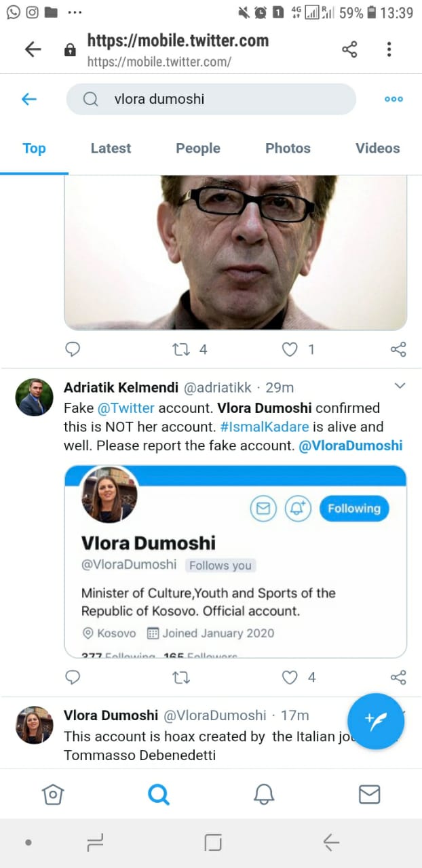This screenshot has width=422, height=868.
Task: Tap the browser share icon in address bar
Action: pos(349,49)
